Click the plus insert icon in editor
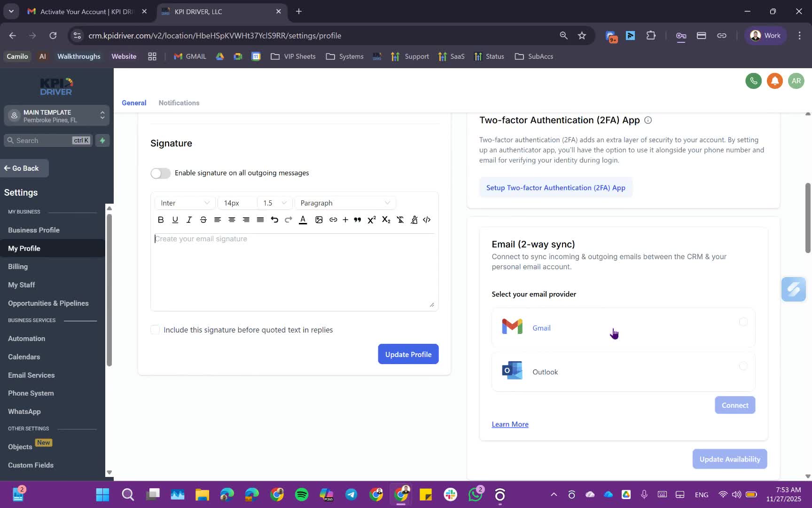Viewport: 812px width, 508px height. click(x=345, y=220)
